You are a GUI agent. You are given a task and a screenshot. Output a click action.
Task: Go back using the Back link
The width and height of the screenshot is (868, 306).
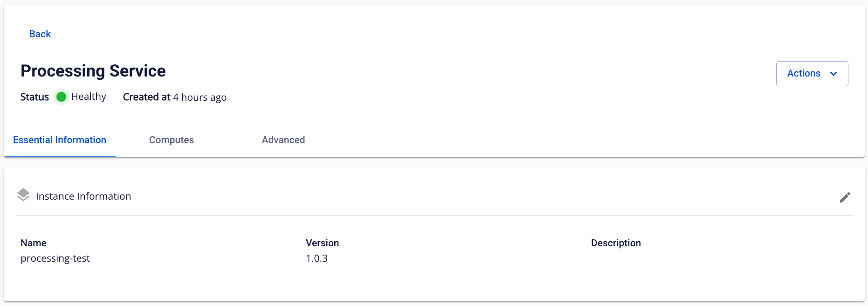[x=40, y=34]
